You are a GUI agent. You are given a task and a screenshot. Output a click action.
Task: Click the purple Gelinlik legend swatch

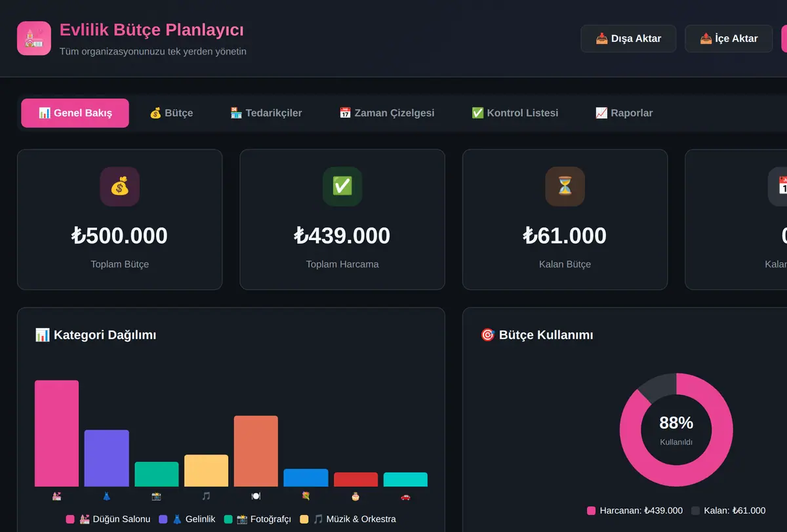pyautogui.click(x=163, y=519)
